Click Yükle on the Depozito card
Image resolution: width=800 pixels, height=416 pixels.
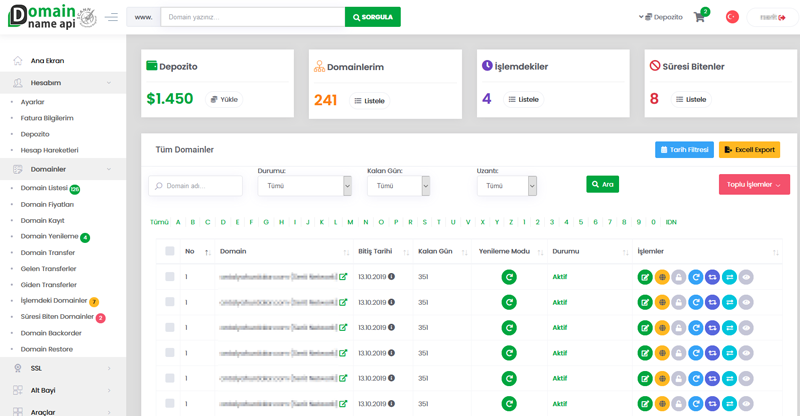[224, 100]
